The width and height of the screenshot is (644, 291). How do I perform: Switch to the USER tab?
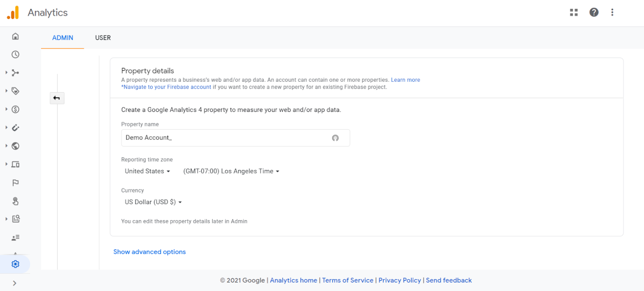tap(103, 38)
